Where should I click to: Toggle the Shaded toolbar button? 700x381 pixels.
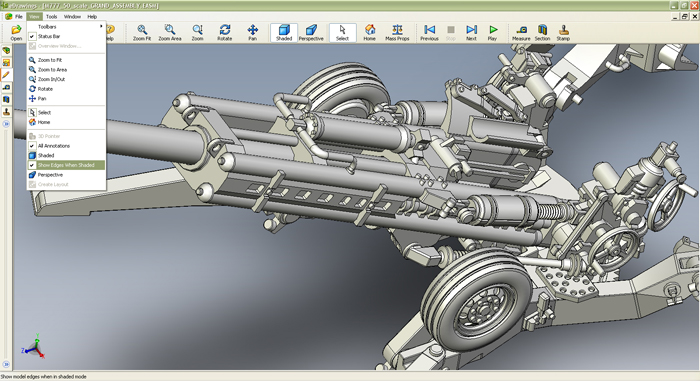(284, 33)
